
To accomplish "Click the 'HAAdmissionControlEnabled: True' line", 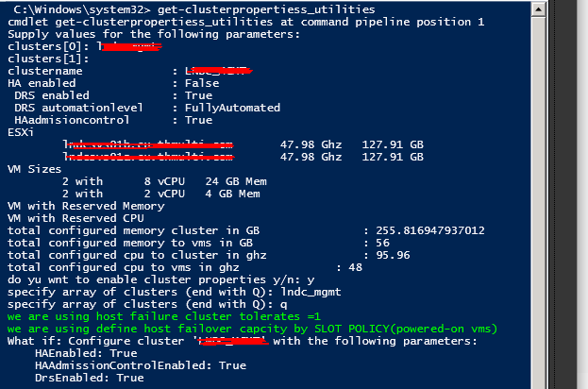I will point(141,365).
